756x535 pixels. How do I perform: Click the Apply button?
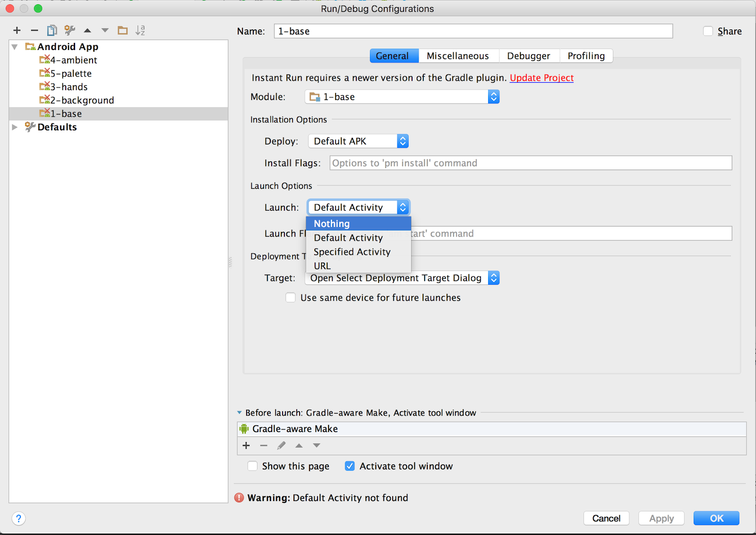pyautogui.click(x=661, y=518)
